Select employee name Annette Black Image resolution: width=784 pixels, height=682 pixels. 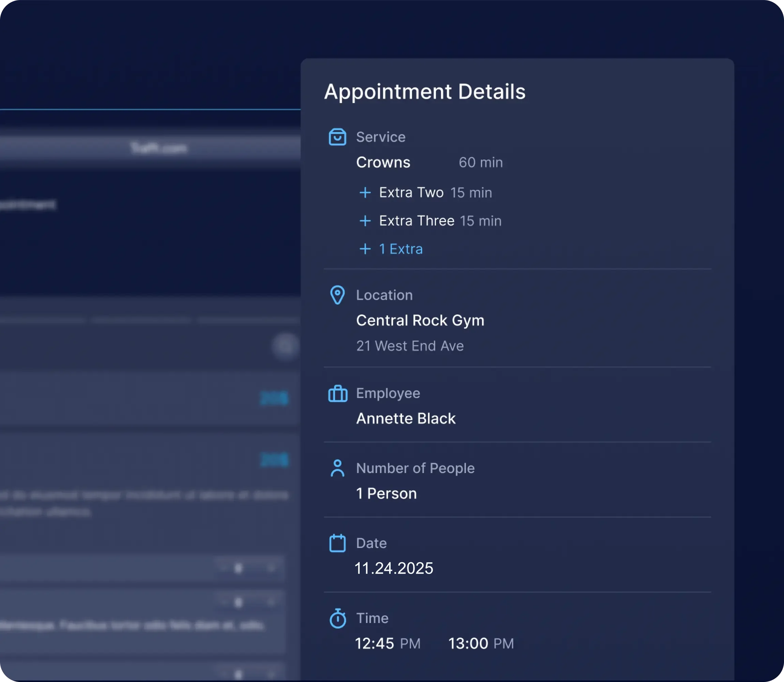(406, 419)
